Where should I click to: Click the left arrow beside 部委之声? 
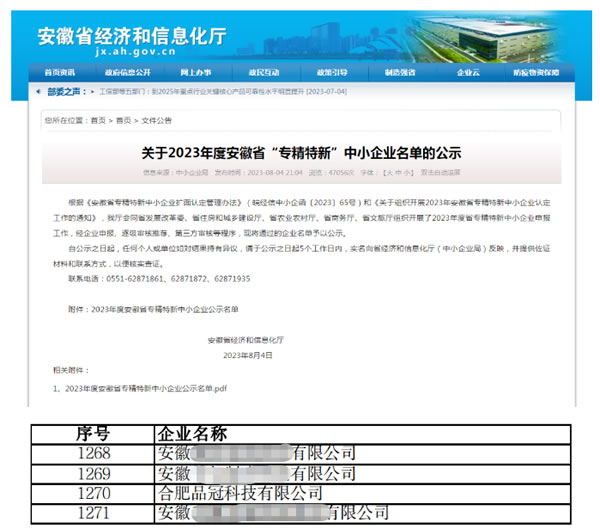pyautogui.click(x=38, y=91)
